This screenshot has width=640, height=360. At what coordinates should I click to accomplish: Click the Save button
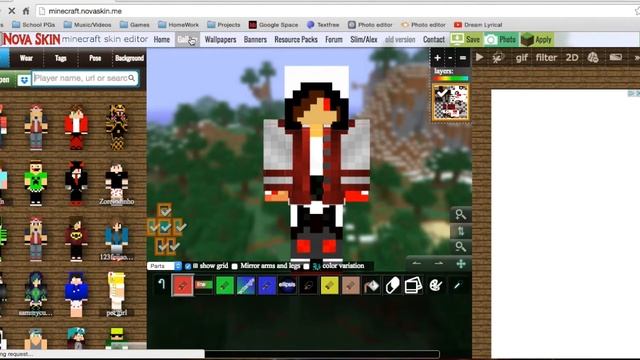pyautogui.click(x=467, y=40)
